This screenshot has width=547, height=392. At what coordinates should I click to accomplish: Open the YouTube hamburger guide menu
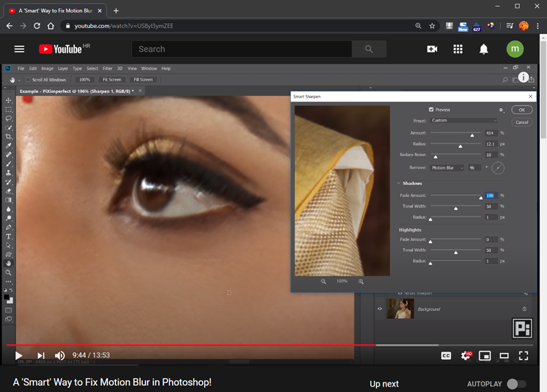[19, 49]
